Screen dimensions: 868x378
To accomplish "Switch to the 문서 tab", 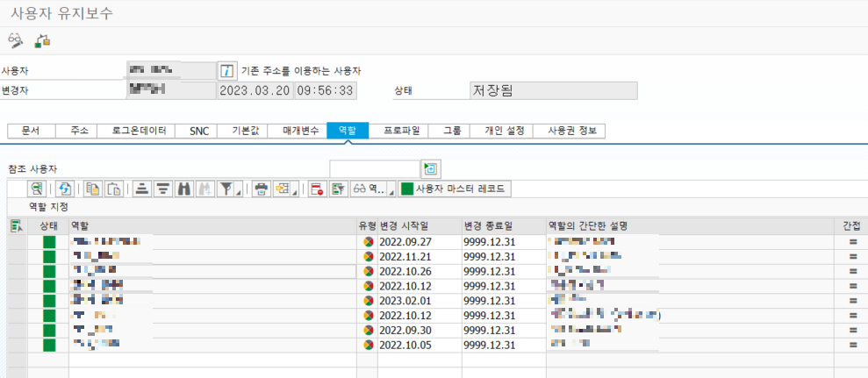I will (x=32, y=132).
